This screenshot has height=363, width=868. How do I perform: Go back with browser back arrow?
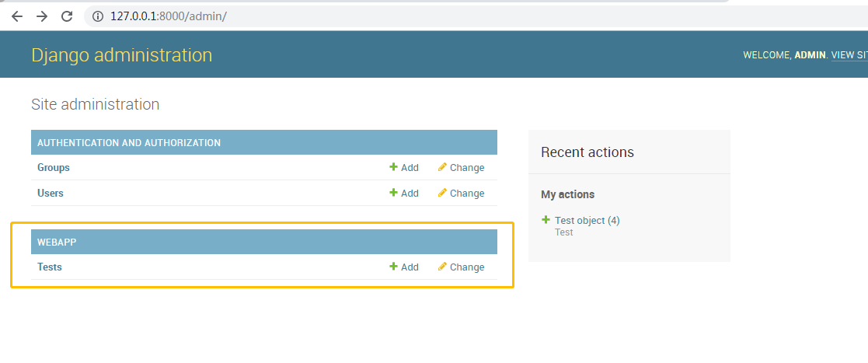(17, 16)
